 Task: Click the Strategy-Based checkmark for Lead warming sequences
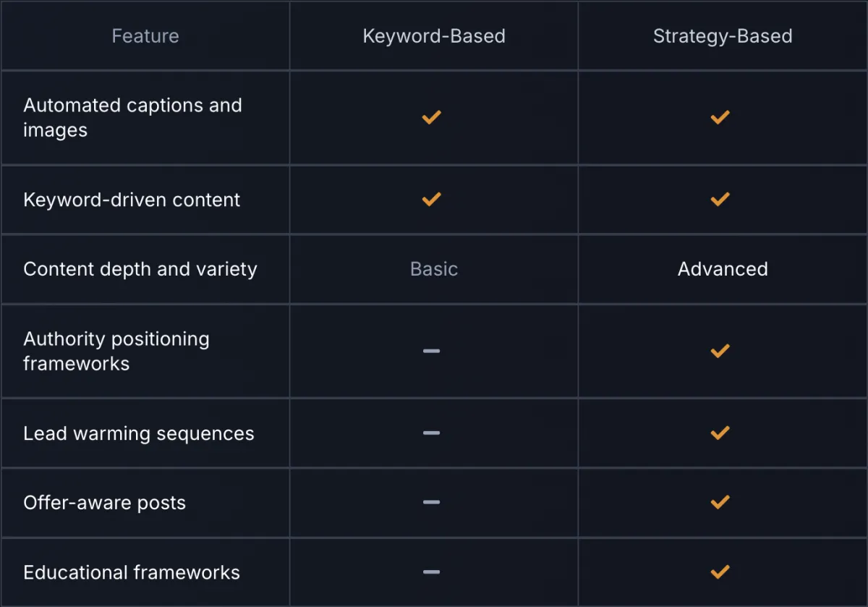click(x=720, y=433)
